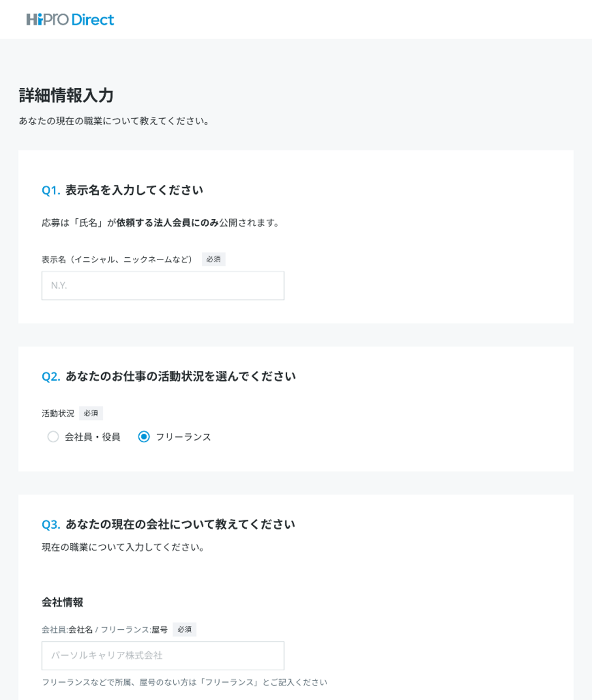Click the Q1 表示名を入力してください heading
The image size is (592, 700).
click(x=123, y=190)
